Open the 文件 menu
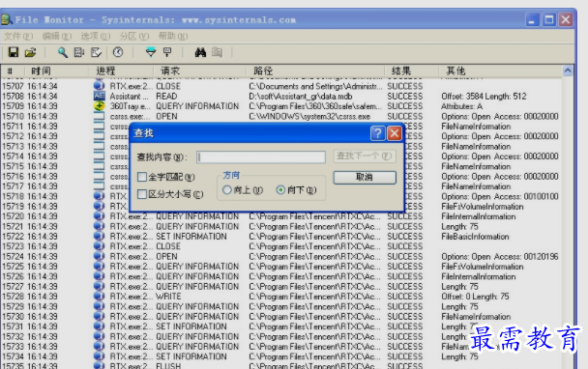Viewport: 588px width, 369px height. pyautogui.click(x=18, y=37)
